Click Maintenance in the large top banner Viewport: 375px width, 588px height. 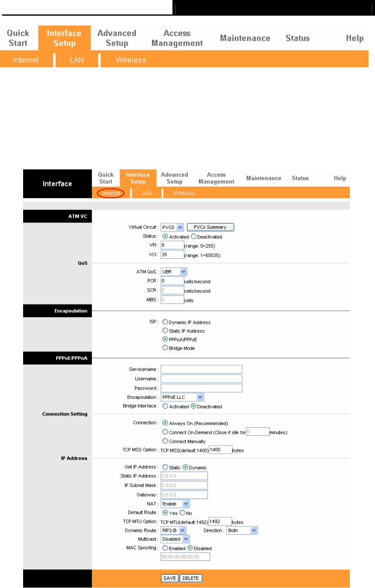tap(245, 38)
